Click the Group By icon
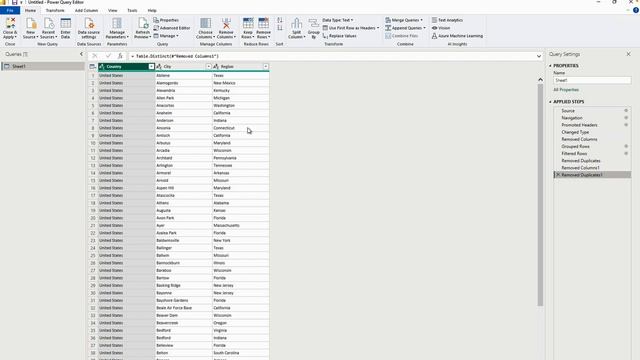 click(x=313, y=23)
